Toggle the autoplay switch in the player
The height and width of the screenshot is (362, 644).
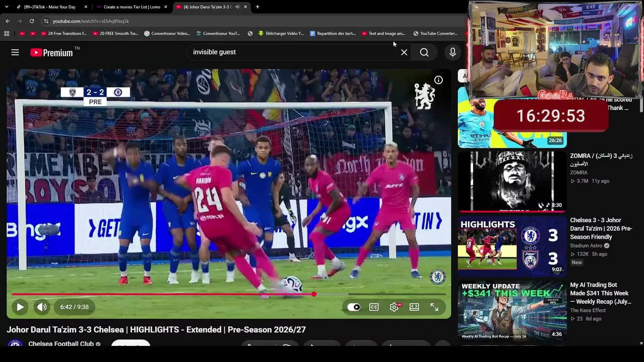click(x=354, y=307)
